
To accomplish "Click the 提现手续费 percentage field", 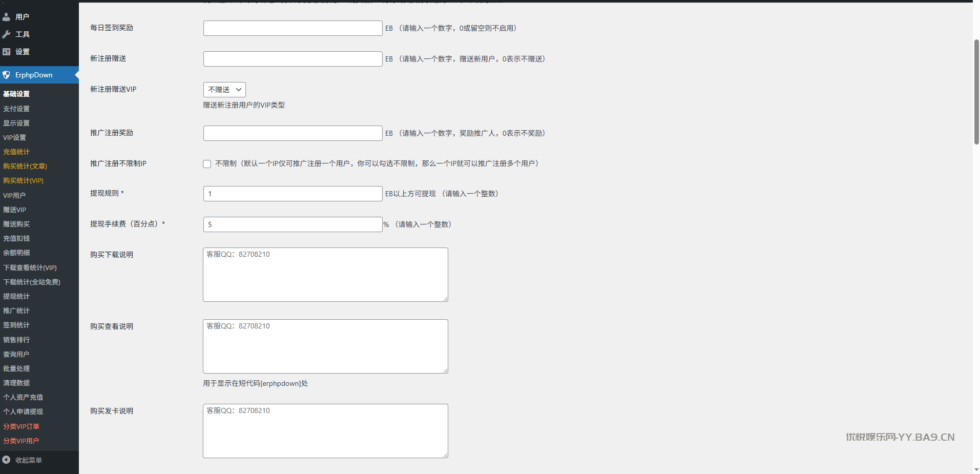I will tap(293, 224).
